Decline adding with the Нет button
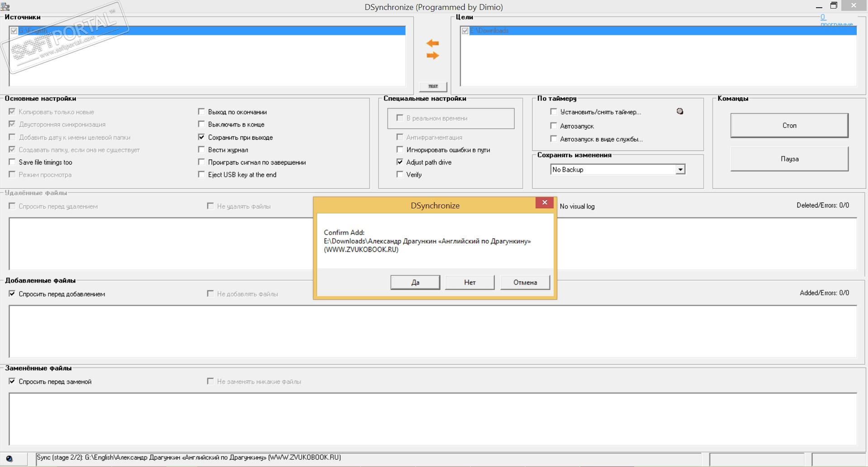The height and width of the screenshot is (467, 868). (x=470, y=282)
